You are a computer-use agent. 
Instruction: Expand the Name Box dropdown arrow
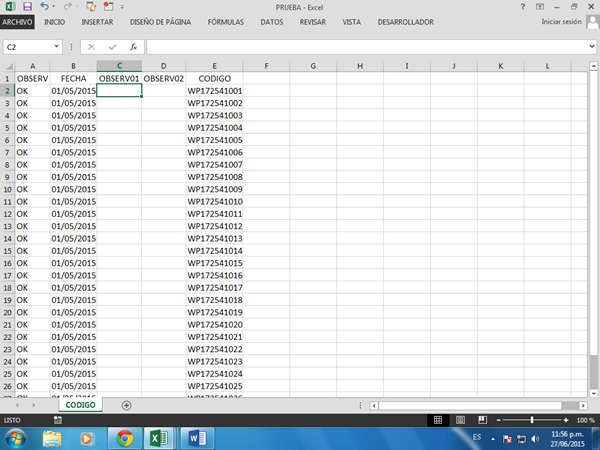coord(58,46)
